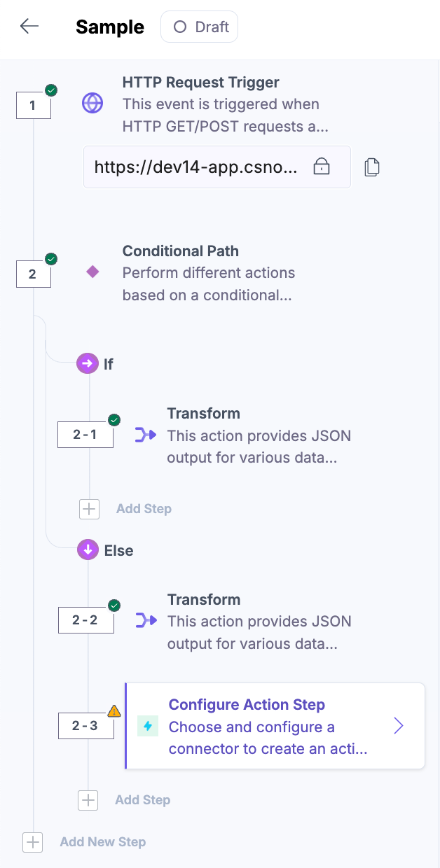
Task: Copy the trigger URL with copy icon
Action: point(372,167)
